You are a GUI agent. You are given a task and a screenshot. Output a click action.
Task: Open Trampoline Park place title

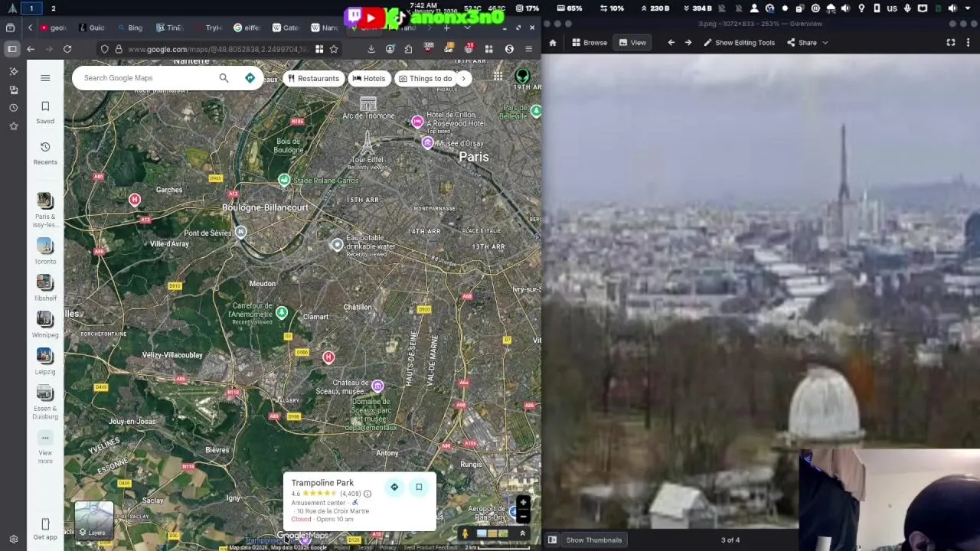tap(322, 483)
